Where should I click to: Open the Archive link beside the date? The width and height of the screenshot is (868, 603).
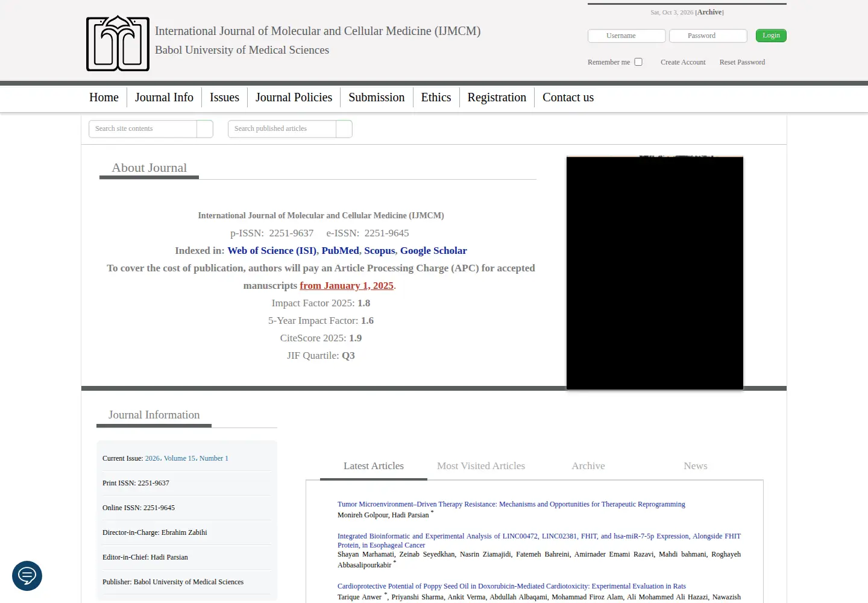(x=709, y=12)
